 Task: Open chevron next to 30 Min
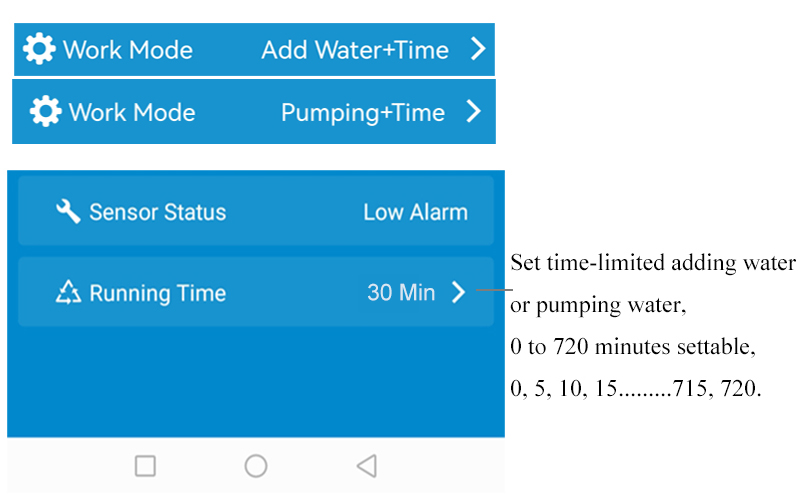click(x=458, y=292)
